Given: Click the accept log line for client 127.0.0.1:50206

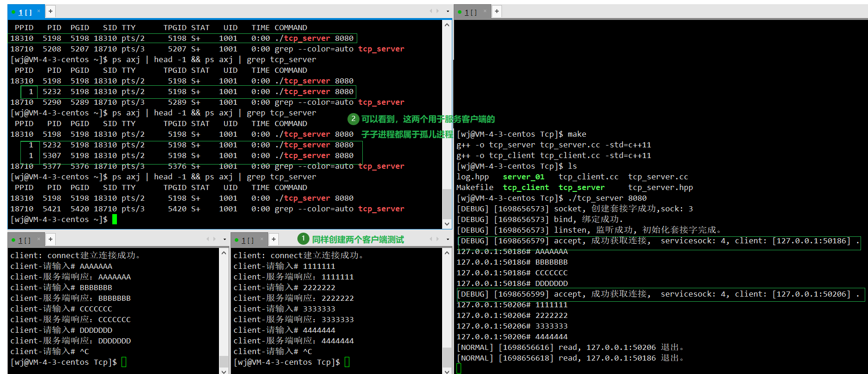Looking at the screenshot, I should point(658,294).
